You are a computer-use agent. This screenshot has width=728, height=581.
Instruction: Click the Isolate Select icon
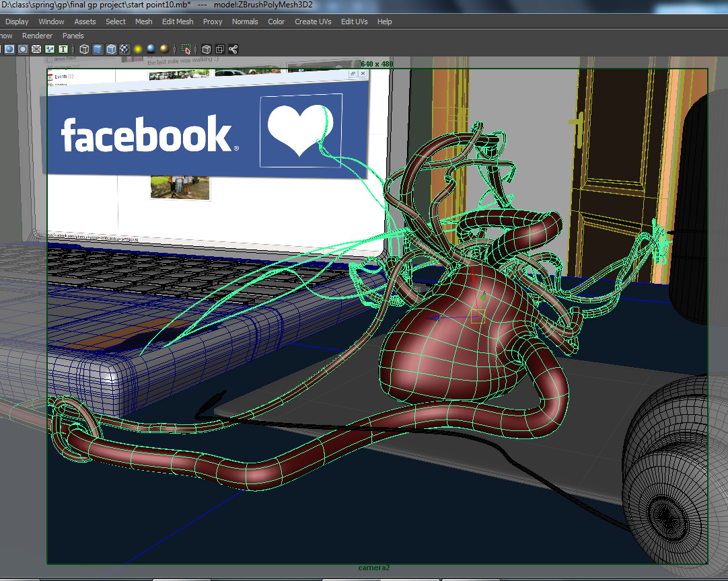[x=186, y=49]
